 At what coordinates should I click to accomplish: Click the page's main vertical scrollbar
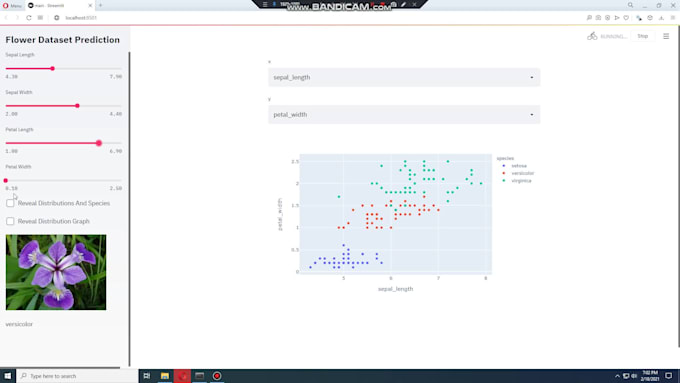coord(679,187)
